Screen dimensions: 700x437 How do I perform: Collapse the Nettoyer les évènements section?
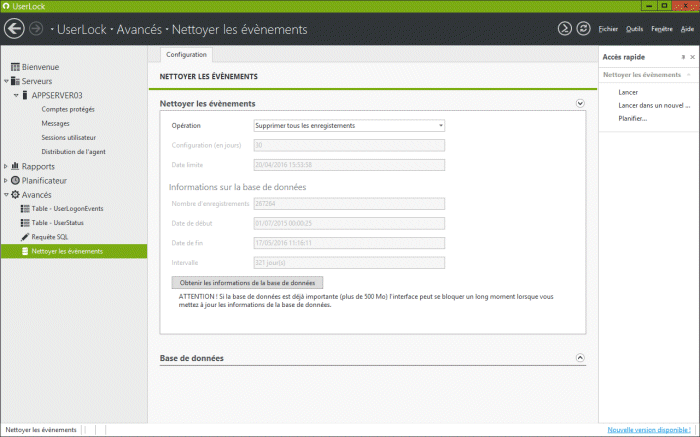(x=580, y=104)
